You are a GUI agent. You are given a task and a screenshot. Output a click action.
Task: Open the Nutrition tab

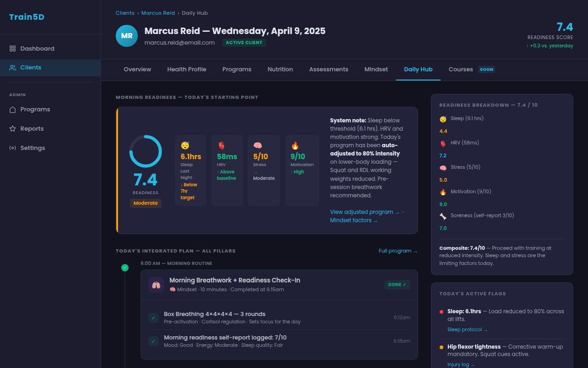tap(280, 69)
